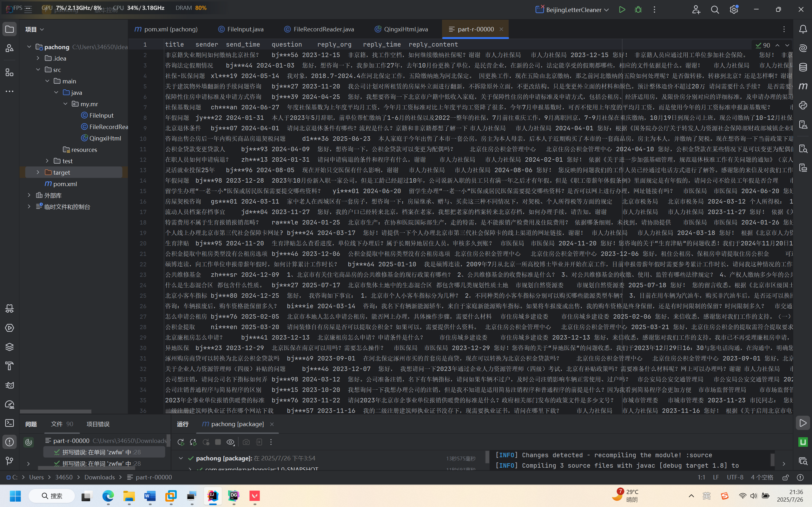Screen dimensions: 812x507
Task: Toggle the Problems tool window button
Action: (10, 442)
